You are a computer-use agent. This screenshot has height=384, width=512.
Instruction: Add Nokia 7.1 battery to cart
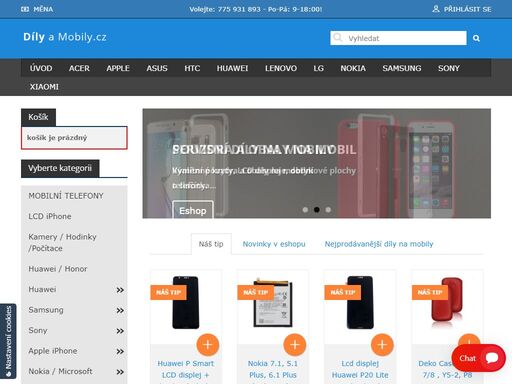pos(295,344)
